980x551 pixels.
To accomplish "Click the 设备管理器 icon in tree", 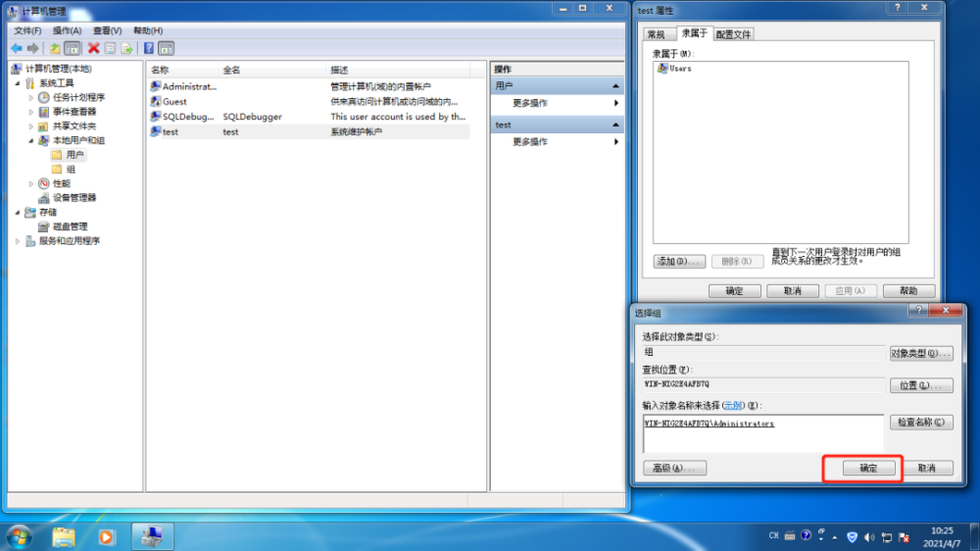I will 44,198.
